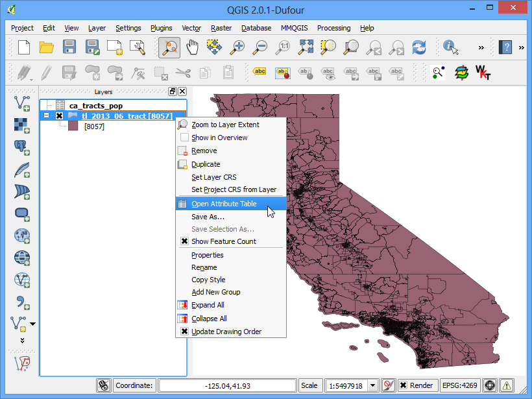Choose Duplicate in the context menu
This screenshot has height=399, width=532.
(x=231, y=164)
